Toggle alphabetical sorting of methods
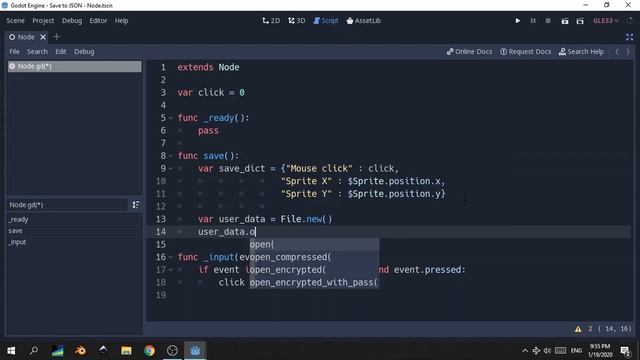This screenshot has width=640, height=360. coord(136,204)
